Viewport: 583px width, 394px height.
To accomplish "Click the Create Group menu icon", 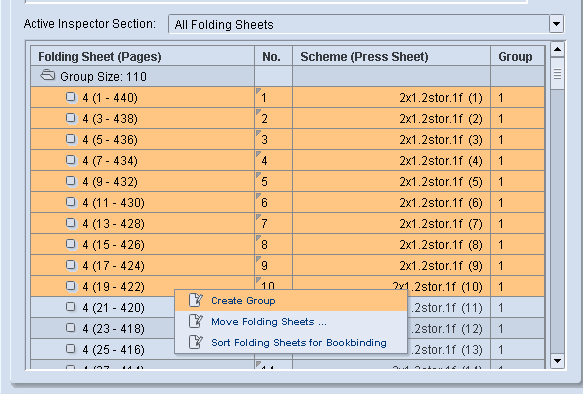I will point(196,300).
